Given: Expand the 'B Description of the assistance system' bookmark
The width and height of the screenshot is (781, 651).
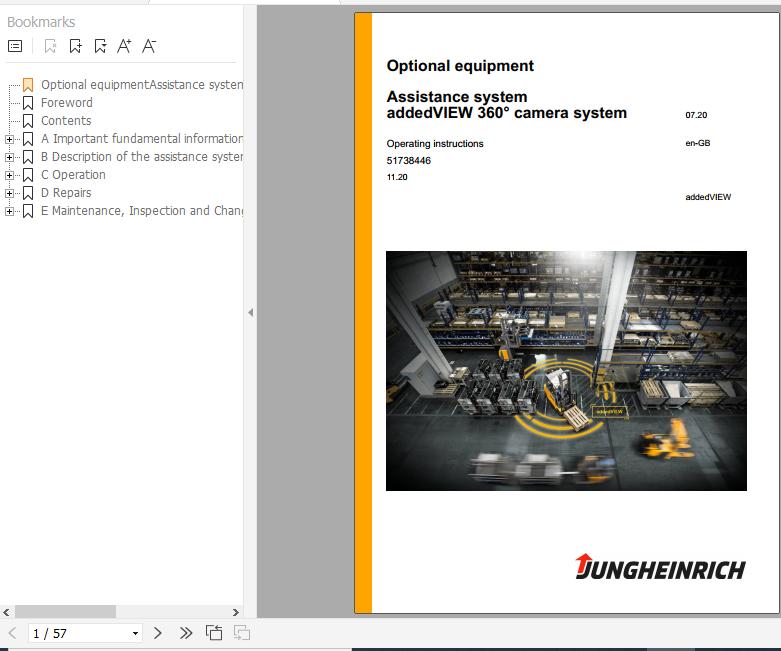Looking at the screenshot, I should tap(9, 157).
